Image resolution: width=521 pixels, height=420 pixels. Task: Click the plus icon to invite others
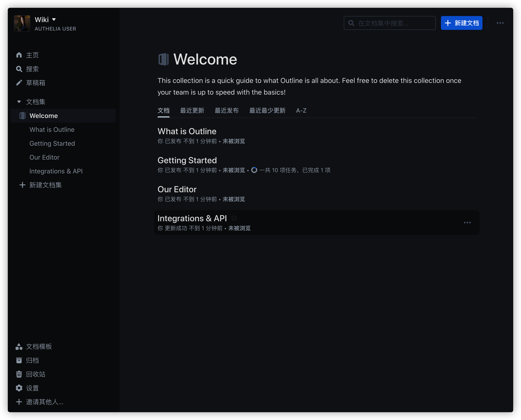19,402
